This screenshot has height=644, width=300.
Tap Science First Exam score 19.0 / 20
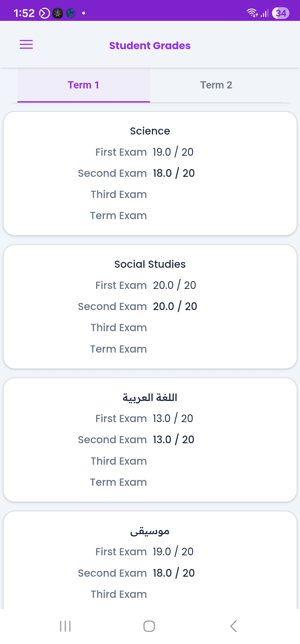pyautogui.click(x=173, y=152)
